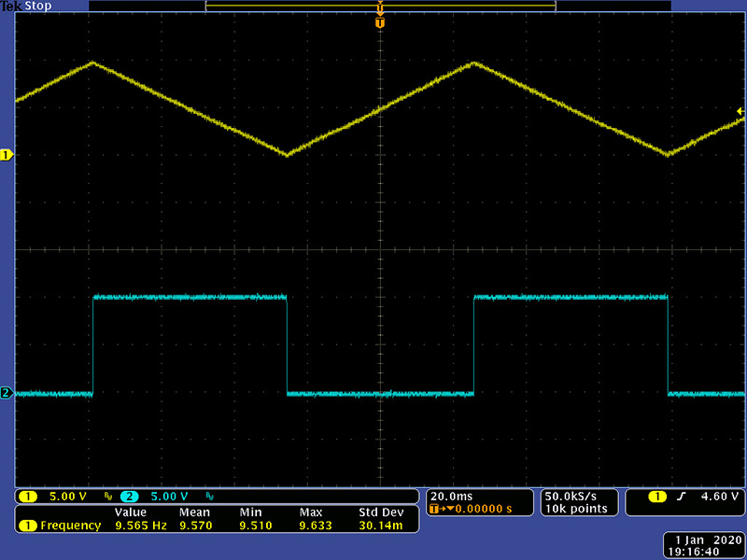
Task: Click the orange trigger position marker T
Action: pyautogui.click(x=379, y=22)
